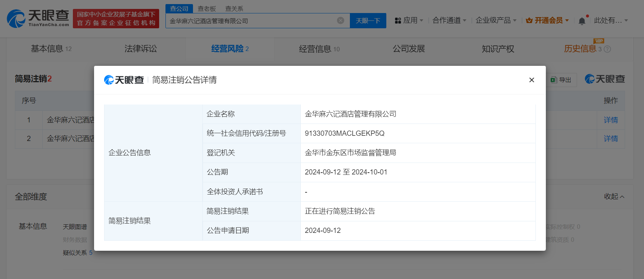Close the 简易注销公告详情 dialog

(531, 80)
